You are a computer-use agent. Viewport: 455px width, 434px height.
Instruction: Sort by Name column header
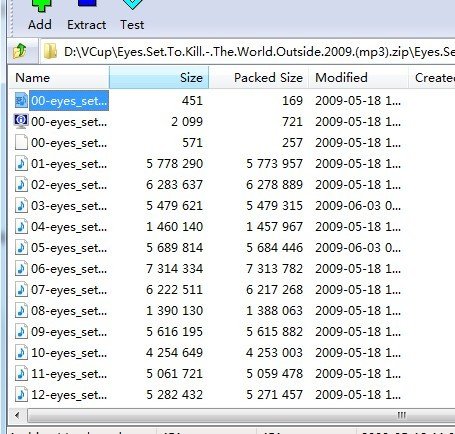click(59, 78)
